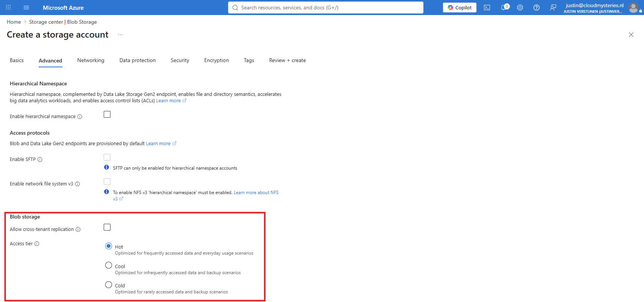This screenshot has height=302, width=644.
Task: Click text 'SFTP can only be enabled for hierarchical namespace accounts'
Action: tap(175, 168)
